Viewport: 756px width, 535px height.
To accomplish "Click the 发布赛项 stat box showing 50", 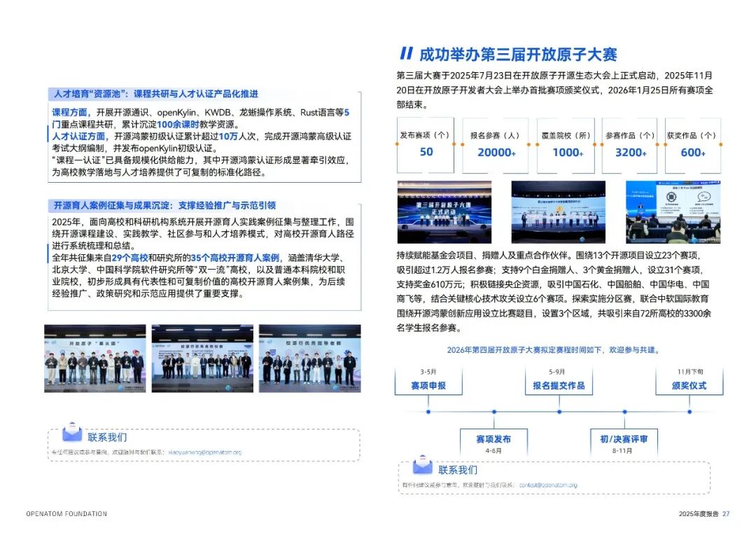I will click(426, 145).
